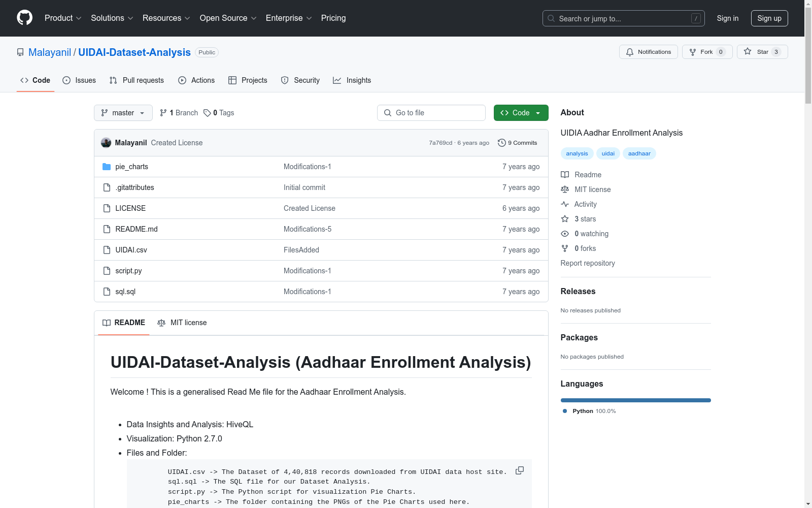Image resolution: width=812 pixels, height=508 pixels.
Task: Open the 9 Commits link
Action: (518, 143)
